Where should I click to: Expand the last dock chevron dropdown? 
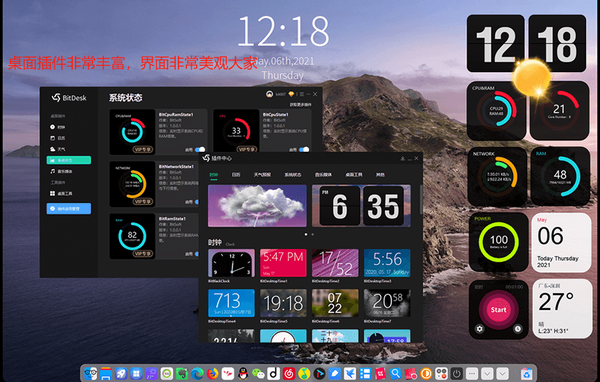click(x=502, y=373)
